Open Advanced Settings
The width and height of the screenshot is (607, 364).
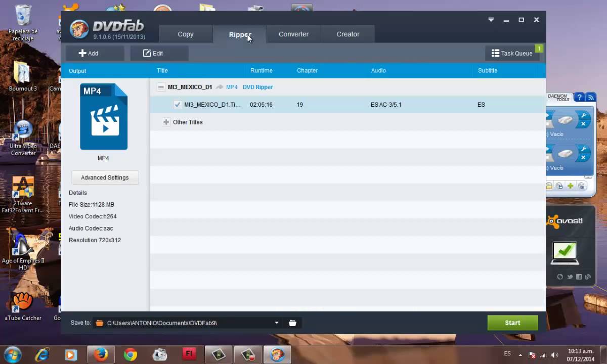105,177
